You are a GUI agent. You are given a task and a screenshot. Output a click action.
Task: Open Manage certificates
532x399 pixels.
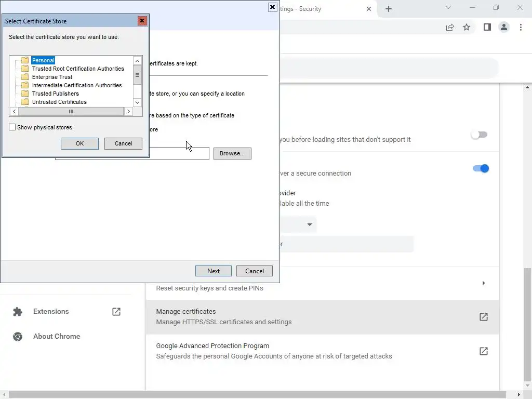(x=322, y=317)
